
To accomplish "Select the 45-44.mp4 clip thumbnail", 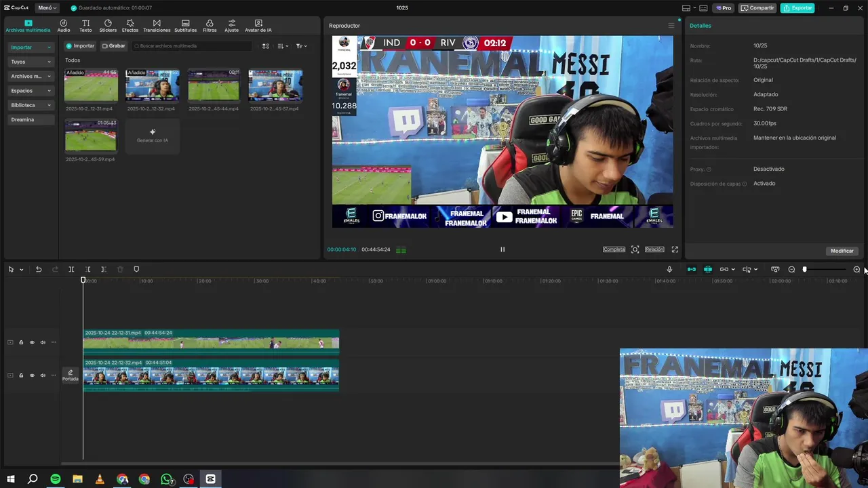I will [x=214, y=85].
